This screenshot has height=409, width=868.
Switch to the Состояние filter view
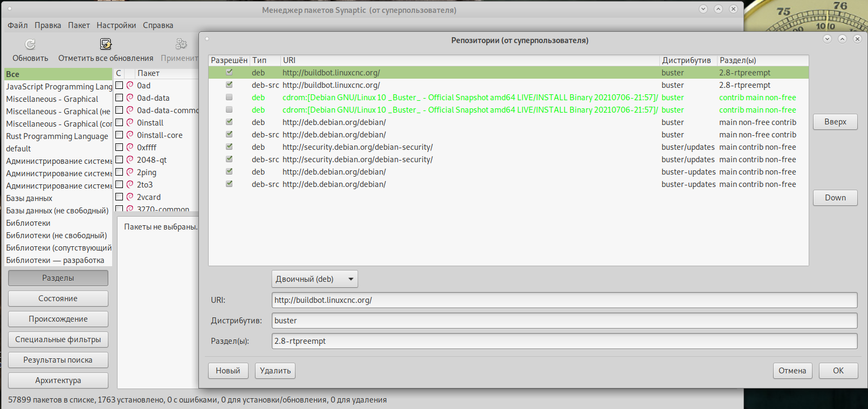(x=58, y=299)
